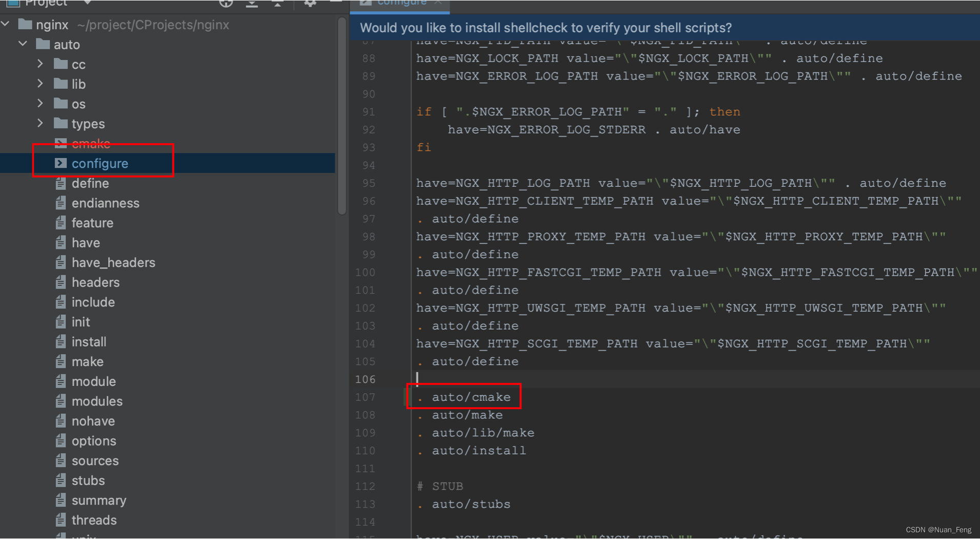980x539 pixels.
Task: Click the shellcheck install notification banner
Action: [664, 28]
